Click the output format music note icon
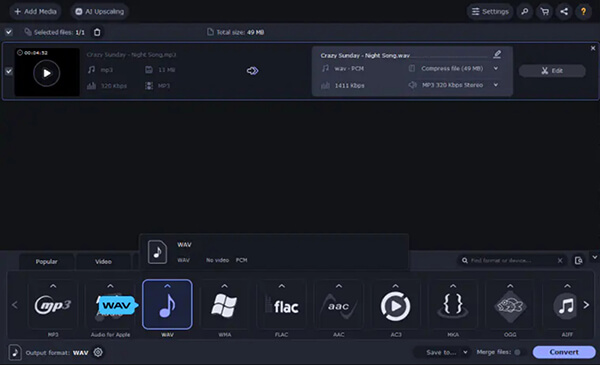 tap(15, 352)
